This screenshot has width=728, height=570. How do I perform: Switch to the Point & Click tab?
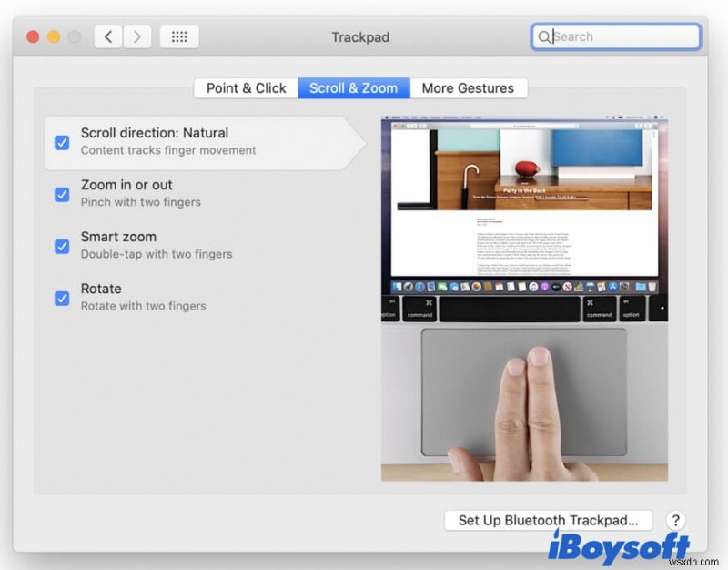tap(245, 87)
